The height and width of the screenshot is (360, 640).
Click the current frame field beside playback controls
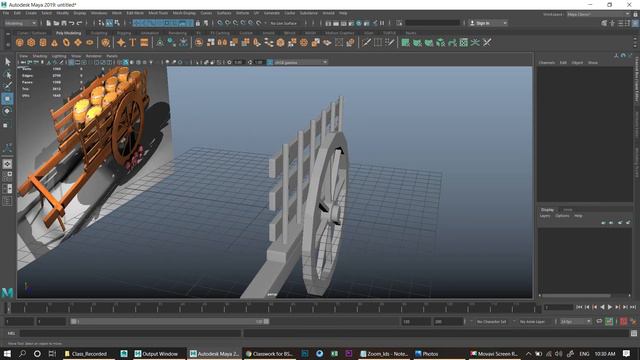click(558, 307)
